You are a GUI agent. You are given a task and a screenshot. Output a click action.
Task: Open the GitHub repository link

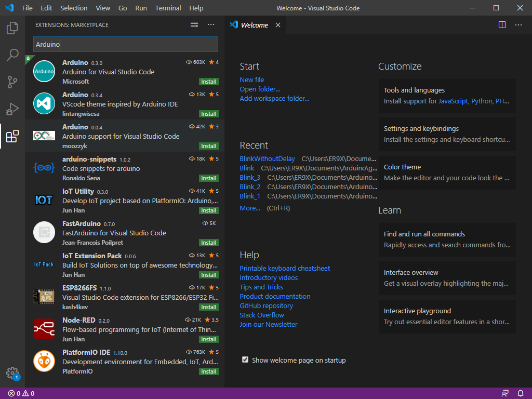click(x=267, y=305)
